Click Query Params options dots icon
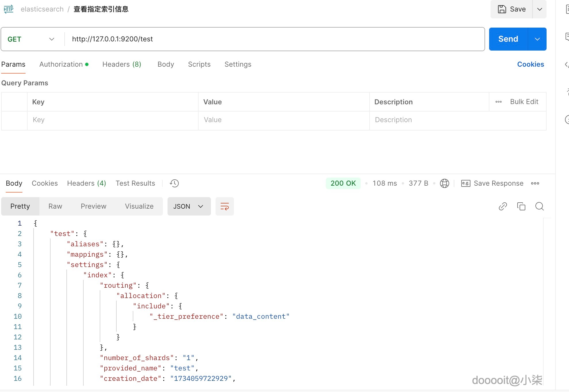The image size is (569, 392). [x=499, y=102]
